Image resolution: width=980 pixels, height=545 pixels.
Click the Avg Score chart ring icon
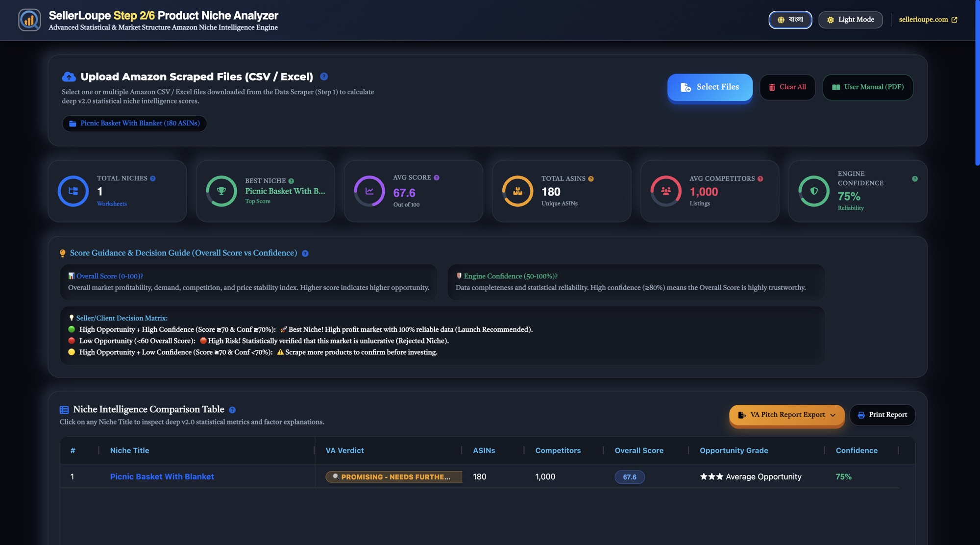click(x=369, y=191)
